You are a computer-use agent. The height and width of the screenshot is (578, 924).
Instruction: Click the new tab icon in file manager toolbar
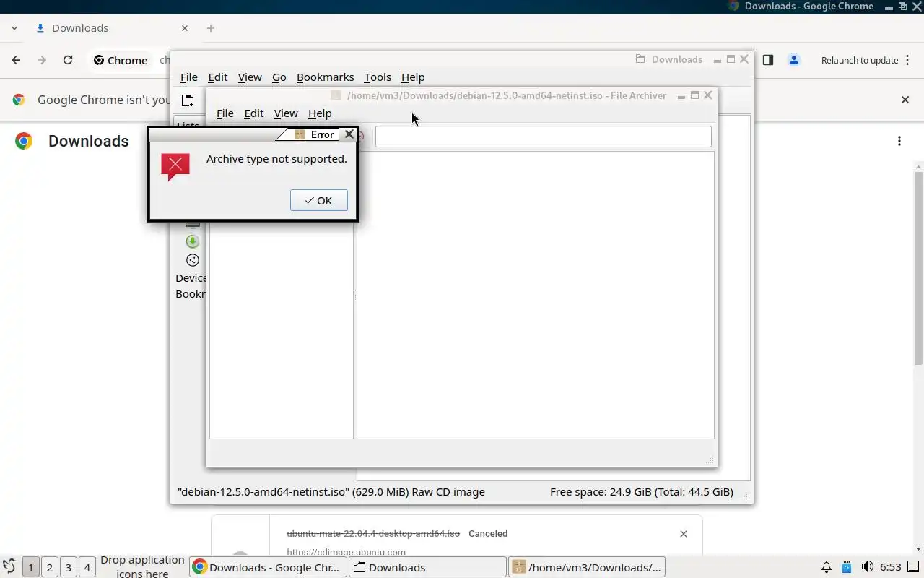[x=188, y=100]
